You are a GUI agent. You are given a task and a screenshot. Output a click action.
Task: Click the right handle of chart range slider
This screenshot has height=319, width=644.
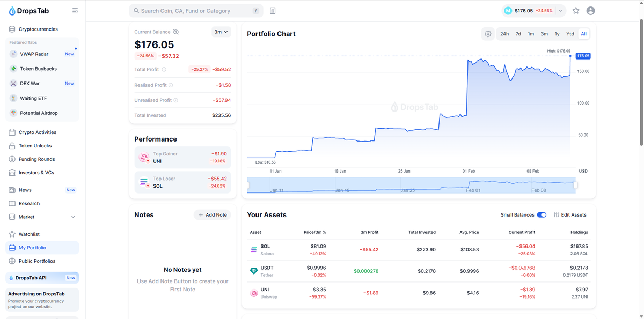pyautogui.click(x=575, y=185)
